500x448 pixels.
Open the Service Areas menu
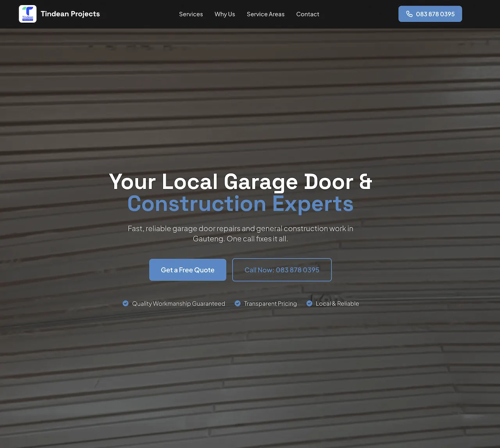(x=266, y=14)
